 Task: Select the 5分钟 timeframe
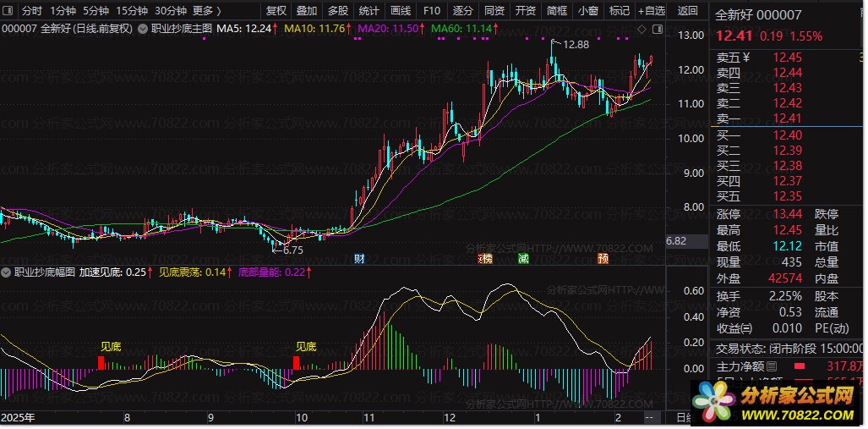(96, 11)
